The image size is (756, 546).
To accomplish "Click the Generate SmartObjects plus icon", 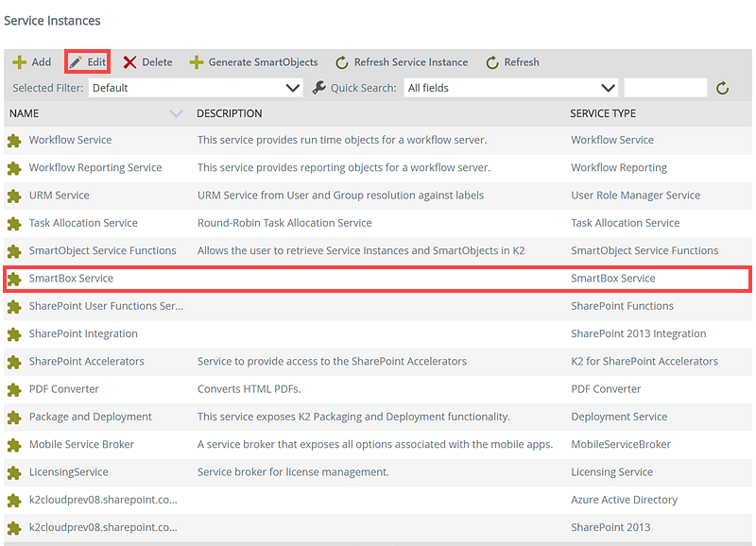I will pos(197,62).
